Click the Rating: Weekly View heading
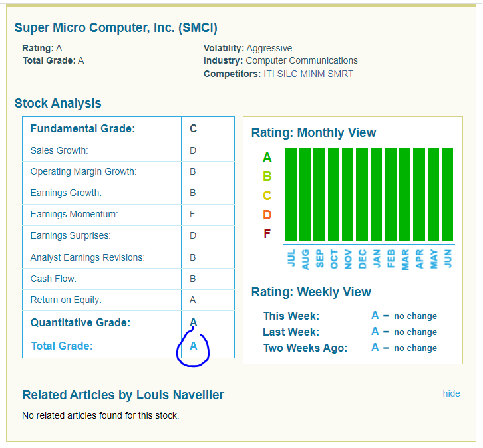483x448 pixels. tap(311, 292)
